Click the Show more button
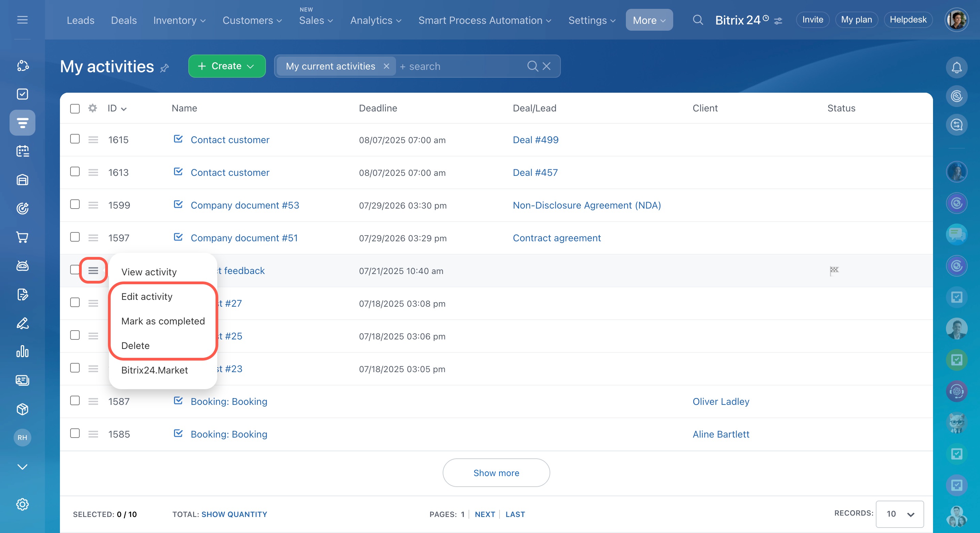The width and height of the screenshot is (980, 533). coord(496,473)
